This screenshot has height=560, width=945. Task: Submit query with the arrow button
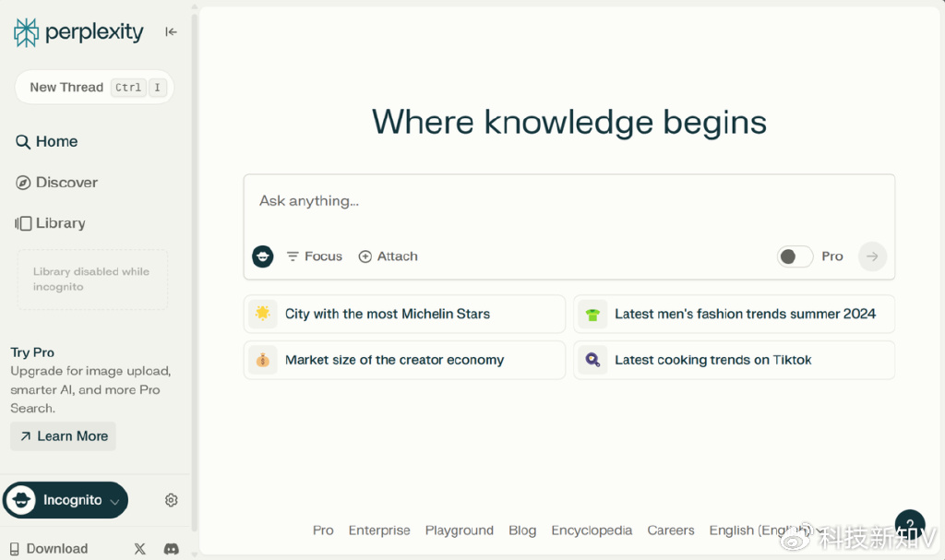pyautogui.click(x=872, y=256)
